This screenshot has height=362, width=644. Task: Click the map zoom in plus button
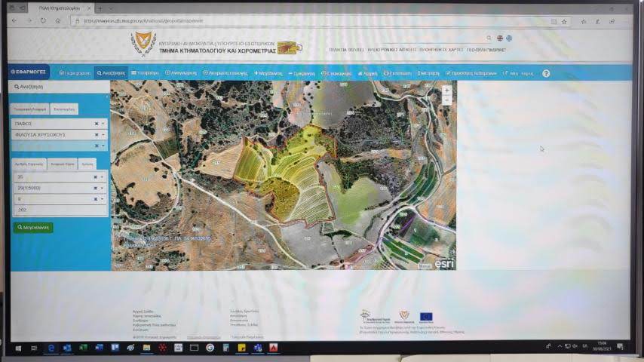(x=446, y=90)
